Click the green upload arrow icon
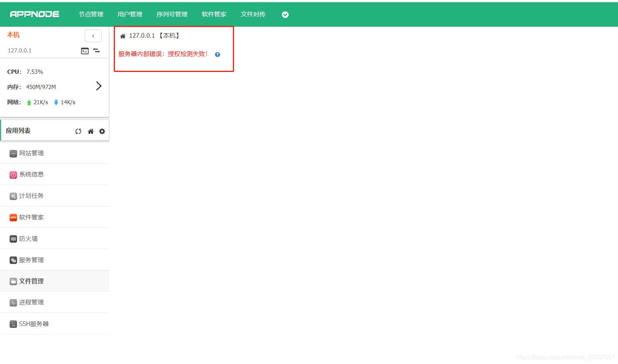 pyautogui.click(x=29, y=102)
